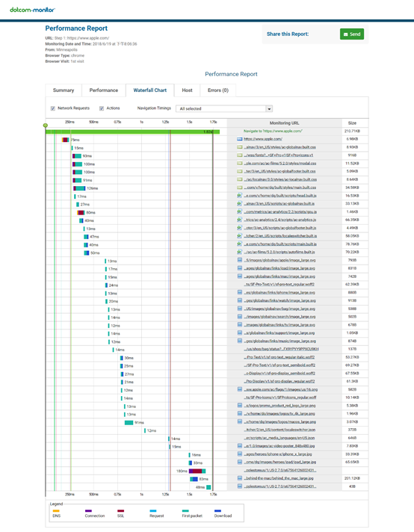Toggle the Actions checkbox
The width and height of the screenshot is (414, 532).
(x=102, y=108)
